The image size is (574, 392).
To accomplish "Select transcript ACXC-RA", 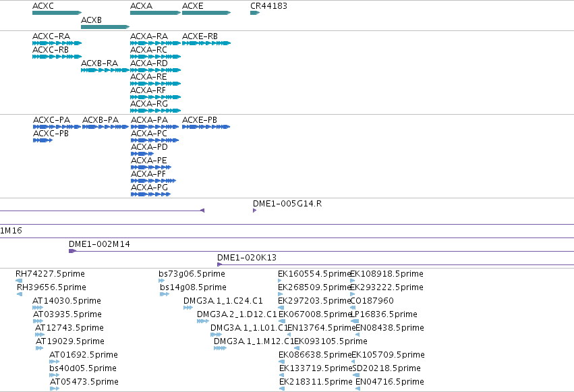I will (57, 43).
